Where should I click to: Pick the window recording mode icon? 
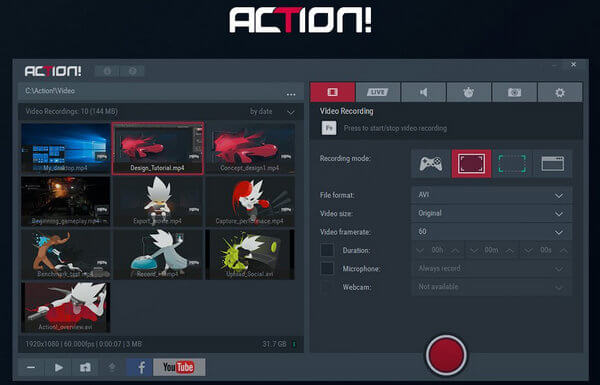coord(553,164)
